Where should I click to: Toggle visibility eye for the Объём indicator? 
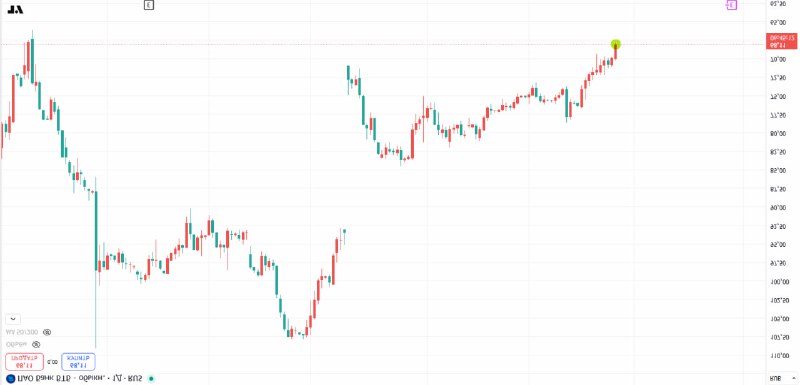[36, 344]
